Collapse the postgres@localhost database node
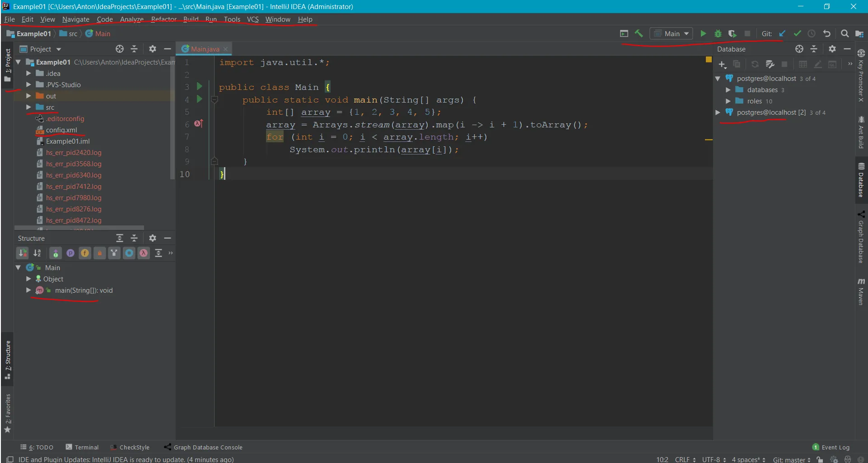Screen dimensions: 868x463 (718, 78)
